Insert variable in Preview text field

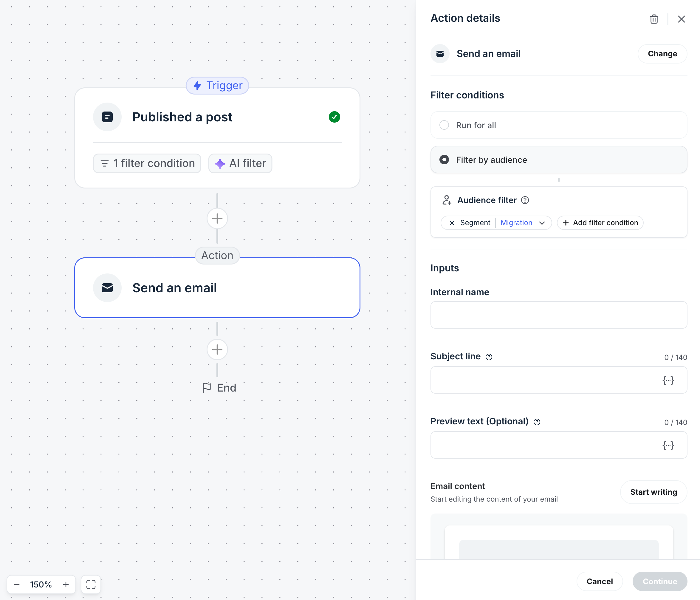[668, 445]
